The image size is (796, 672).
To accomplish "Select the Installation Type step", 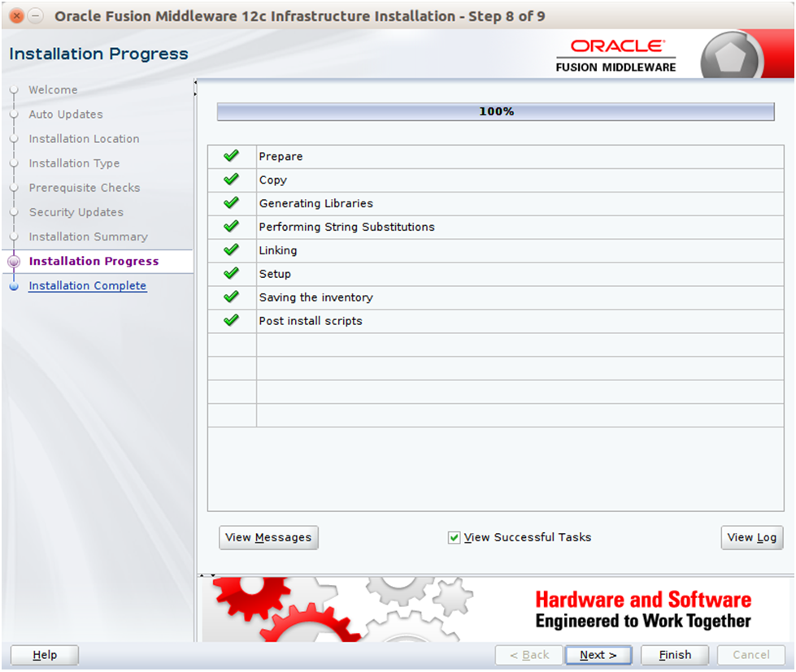I will coord(74,163).
